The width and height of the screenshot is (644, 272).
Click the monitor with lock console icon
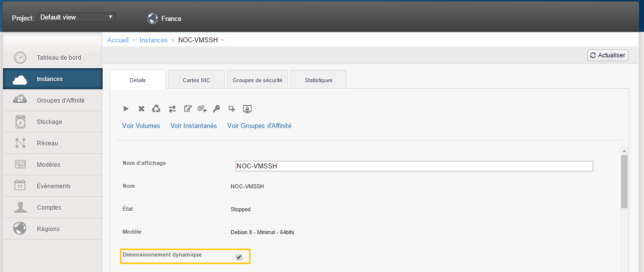click(247, 109)
